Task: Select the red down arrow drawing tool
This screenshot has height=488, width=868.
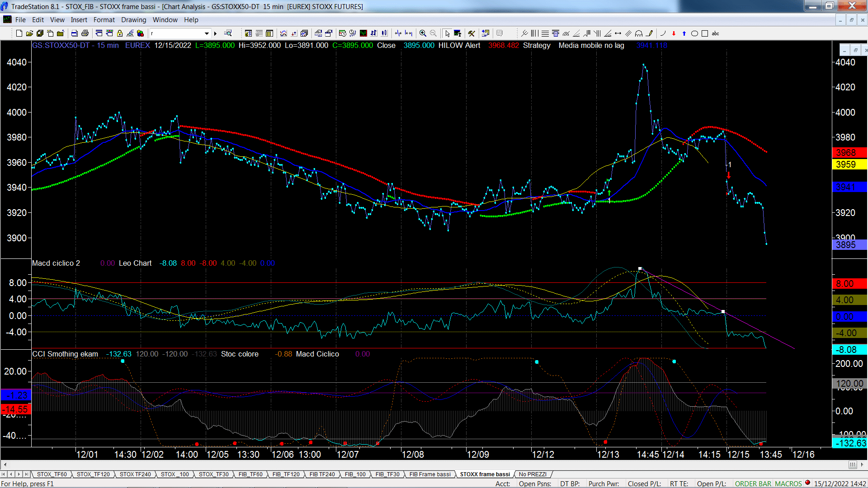Action: (674, 33)
